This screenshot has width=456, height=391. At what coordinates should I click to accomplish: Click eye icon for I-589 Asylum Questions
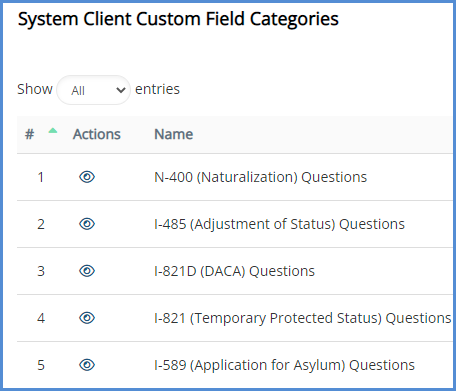pos(87,365)
